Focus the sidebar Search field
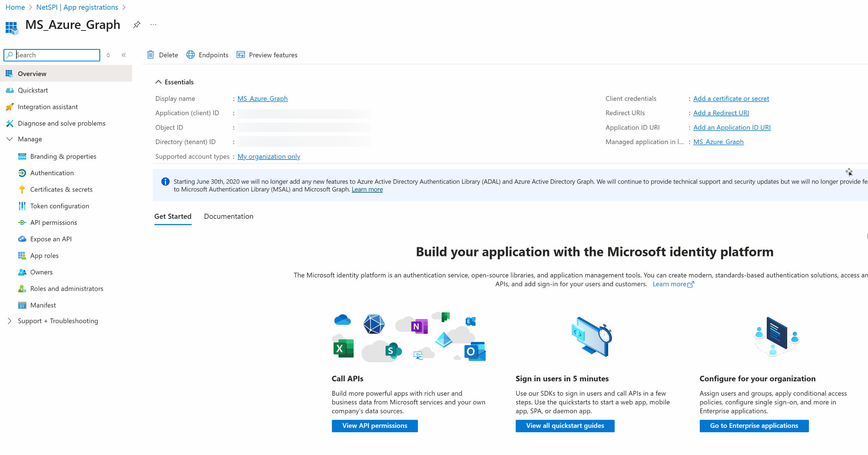Image resolution: width=868 pixels, height=455 pixels. click(52, 55)
